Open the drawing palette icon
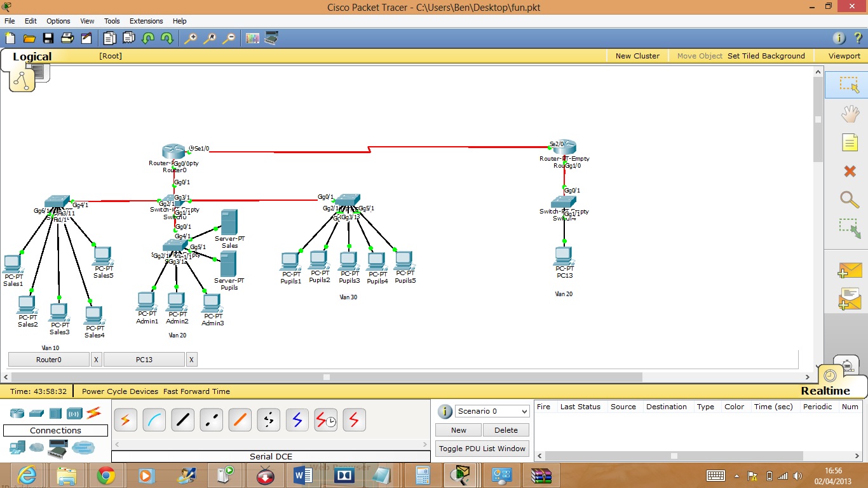Image resolution: width=868 pixels, height=488 pixels. (x=252, y=38)
